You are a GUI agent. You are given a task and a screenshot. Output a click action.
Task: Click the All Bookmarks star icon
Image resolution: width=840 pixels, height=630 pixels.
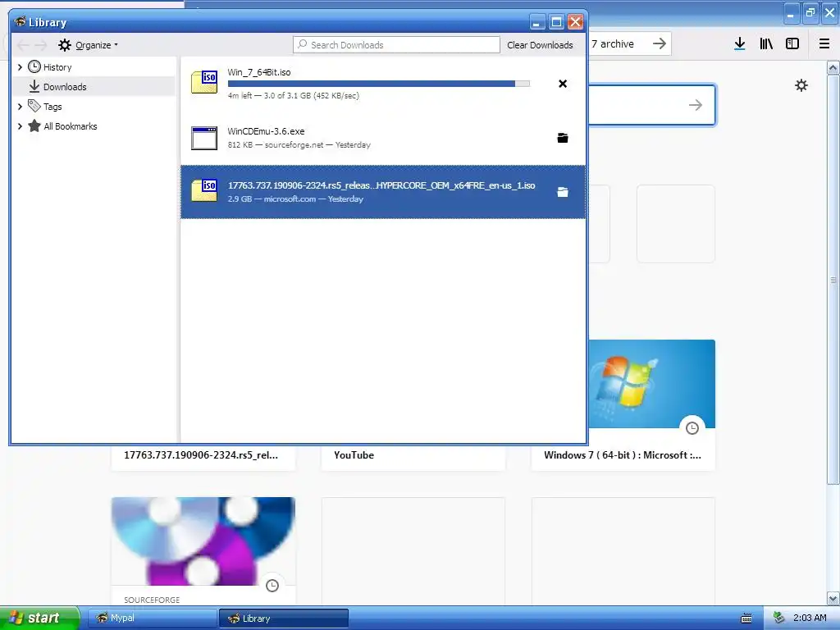click(34, 126)
